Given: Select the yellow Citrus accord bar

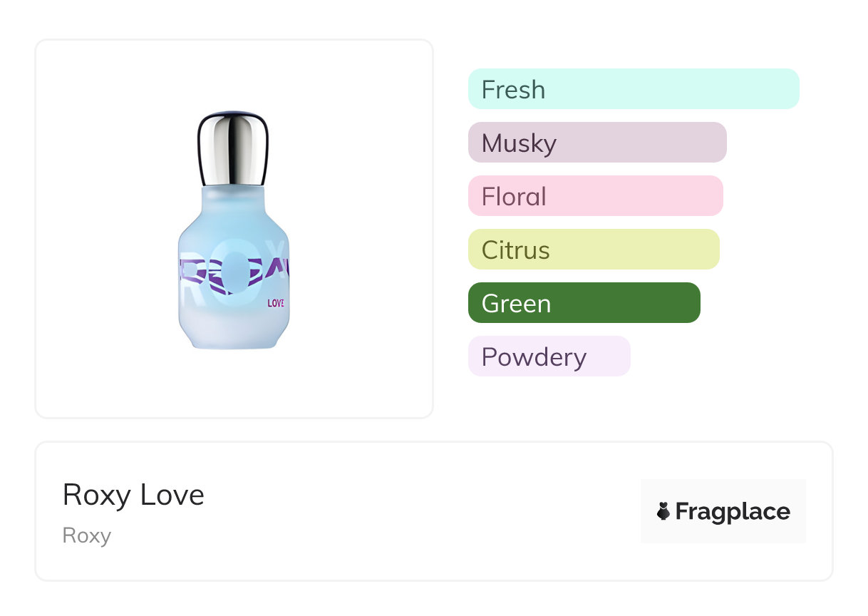Looking at the screenshot, I should [594, 250].
